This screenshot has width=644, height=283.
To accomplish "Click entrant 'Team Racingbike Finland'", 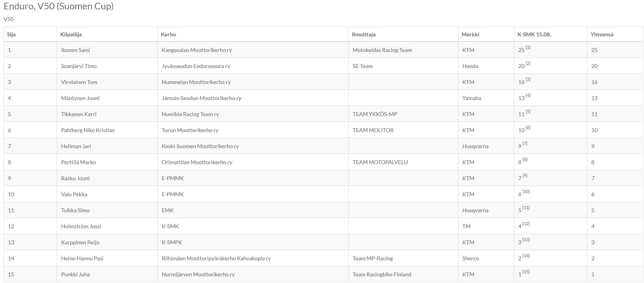I will pos(382,274).
